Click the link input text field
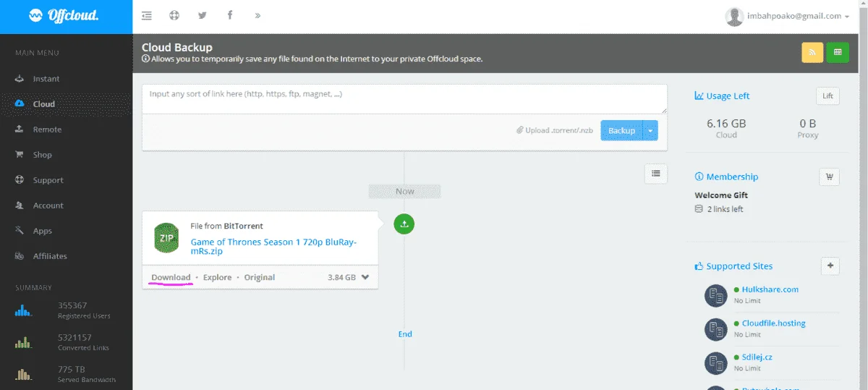The image size is (868, 390). 404,99
